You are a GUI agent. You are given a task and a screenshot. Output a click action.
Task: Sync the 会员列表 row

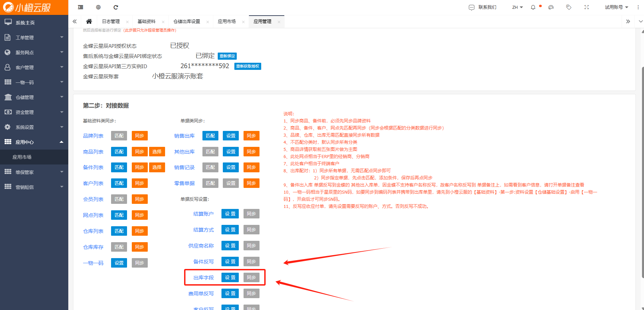pos(140,199)
